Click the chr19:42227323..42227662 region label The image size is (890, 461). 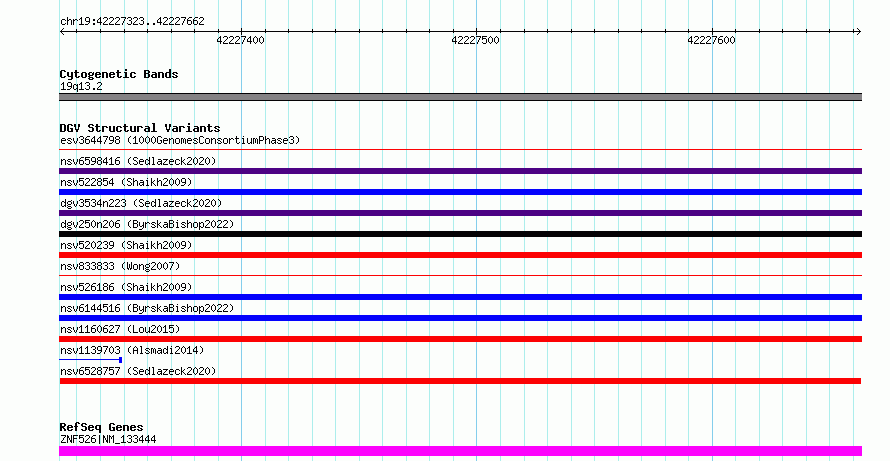(132, 22)
